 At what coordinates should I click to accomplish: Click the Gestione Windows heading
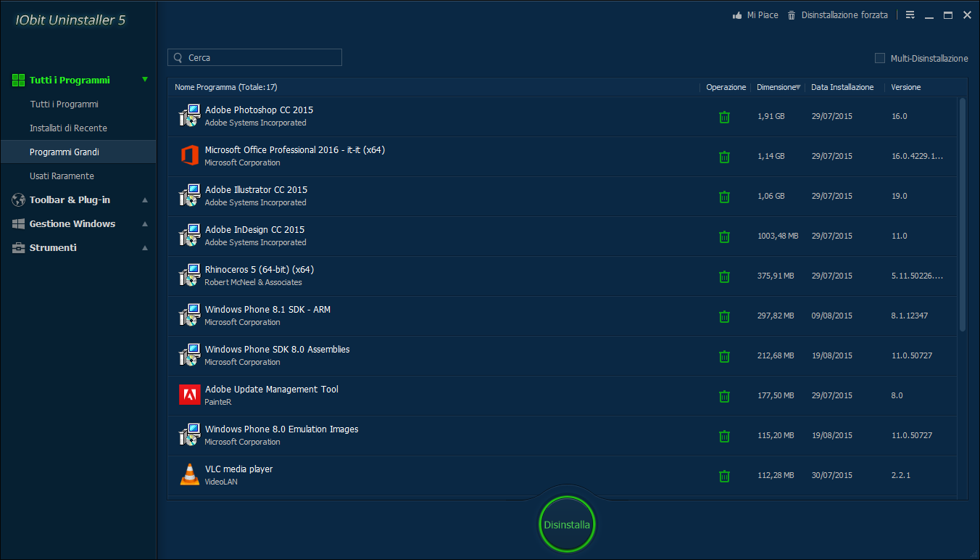tap(72, 224)
